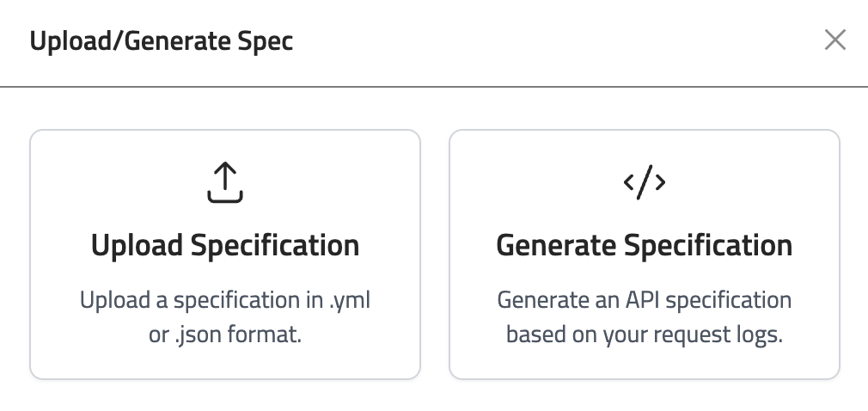Click the 'Generate an API specification' text
This screenshot has width=868, height=411.
click(x=645, y=301)
